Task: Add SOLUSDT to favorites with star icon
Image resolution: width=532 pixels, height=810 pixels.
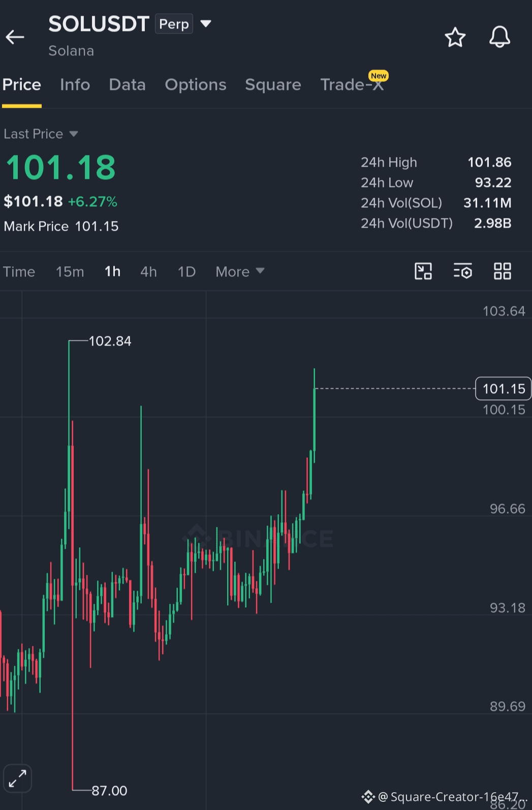Action: pos(455,37)
